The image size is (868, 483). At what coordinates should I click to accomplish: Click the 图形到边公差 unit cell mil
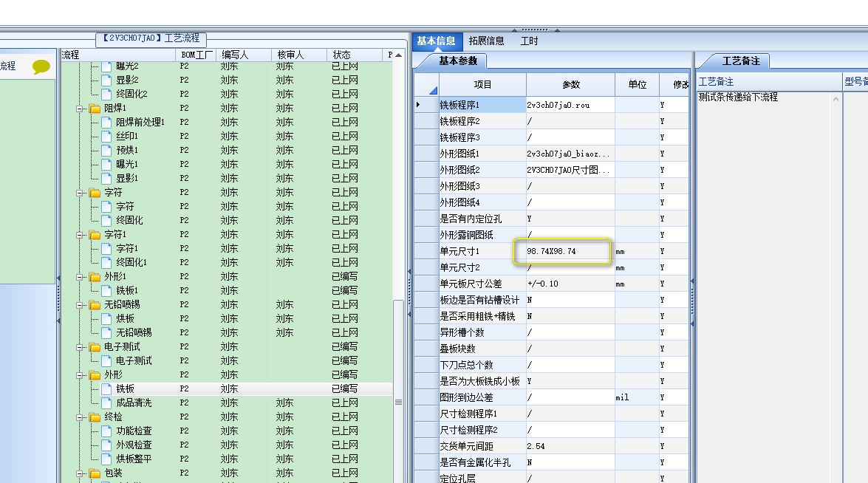(637, 397)
